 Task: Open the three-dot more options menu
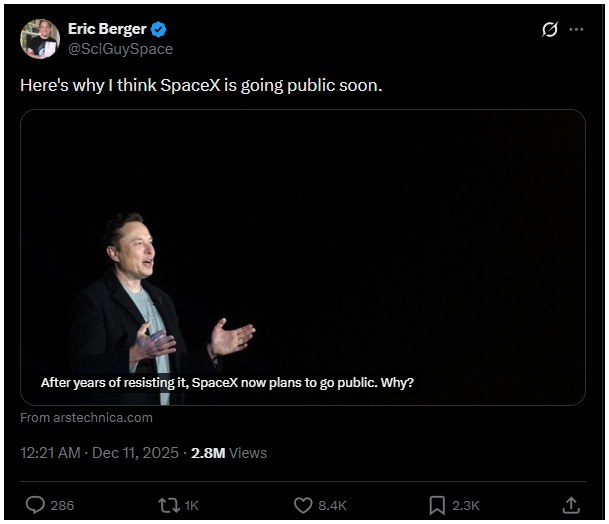(576, 30)
